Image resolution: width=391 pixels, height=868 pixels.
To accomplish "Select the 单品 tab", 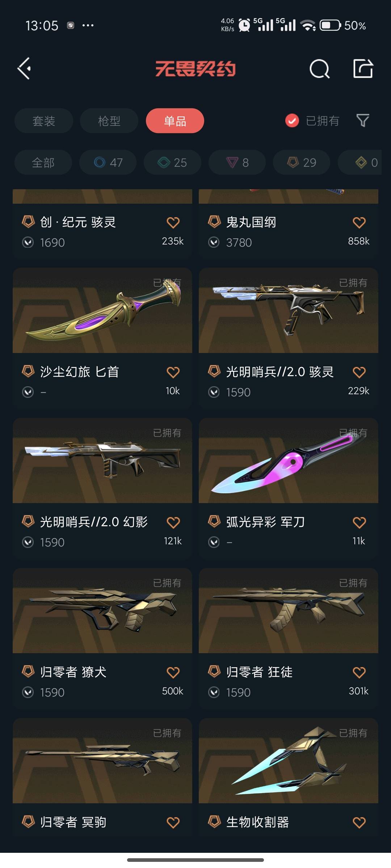I will point(175,121).
